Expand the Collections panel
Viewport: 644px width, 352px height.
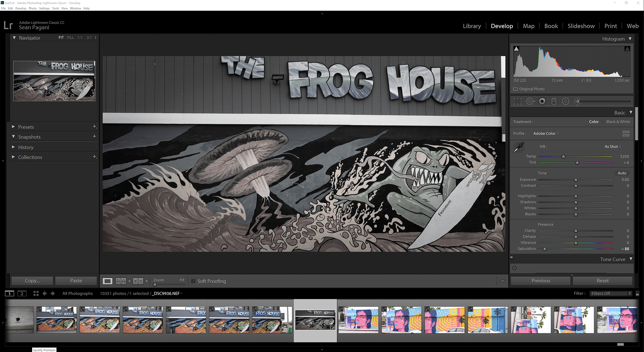13,157
